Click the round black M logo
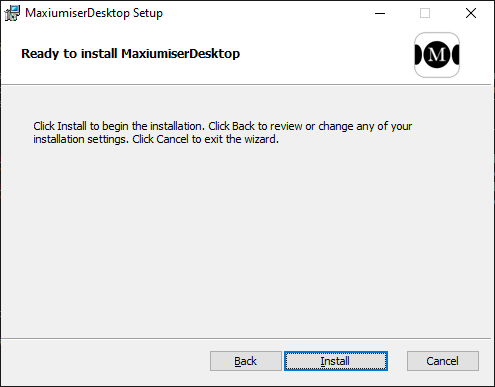 point(437,54)
